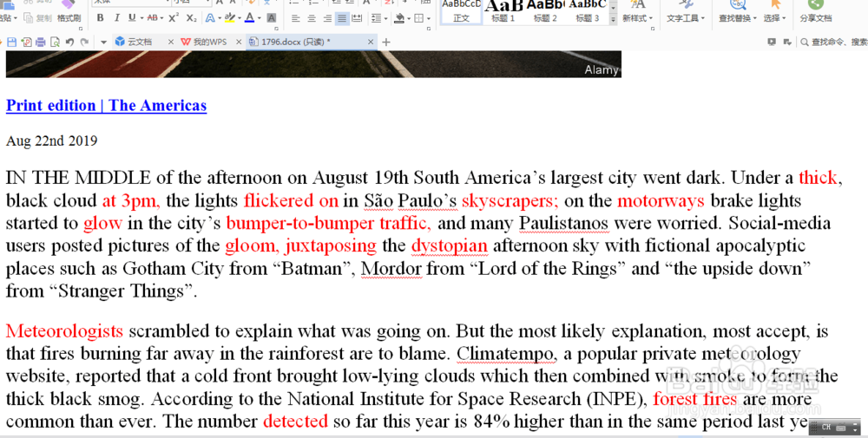
Task: Save the document with the floppy icon
Action: point(11,42)
